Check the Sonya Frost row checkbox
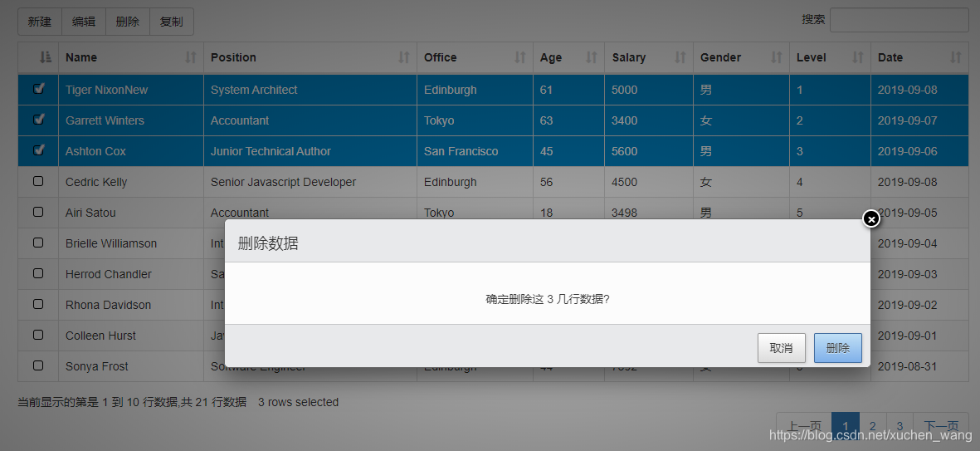Viewport: 980px width, 451px height. (x=38, y=365)
